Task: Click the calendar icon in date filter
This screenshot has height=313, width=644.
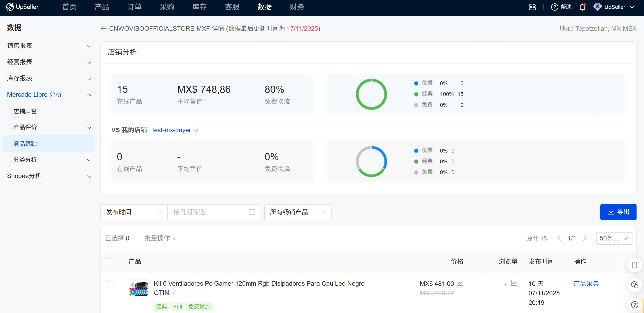Action: coord(252,212)
